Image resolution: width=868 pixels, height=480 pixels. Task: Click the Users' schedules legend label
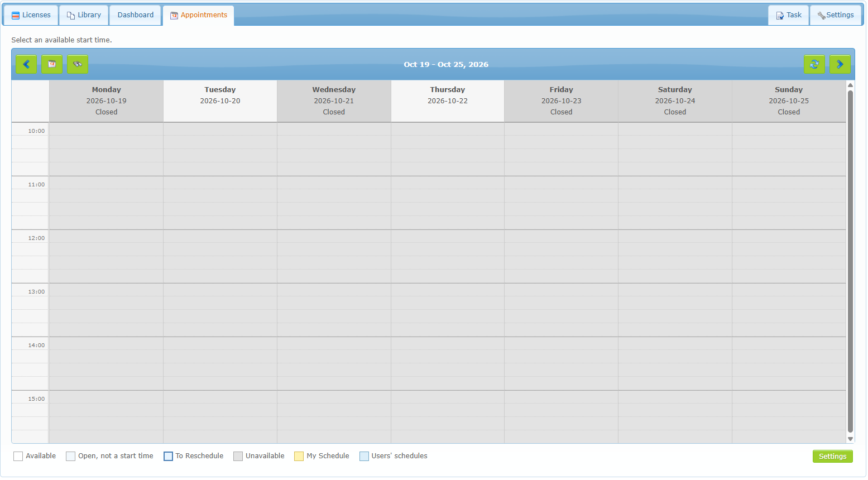coord(400,456)
